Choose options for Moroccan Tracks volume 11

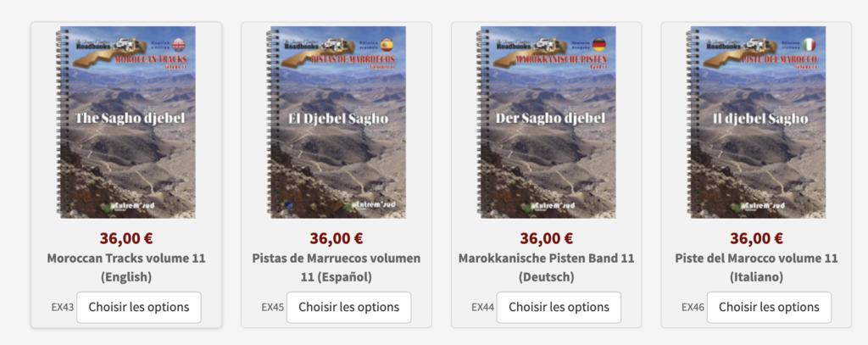click(139, 308)
